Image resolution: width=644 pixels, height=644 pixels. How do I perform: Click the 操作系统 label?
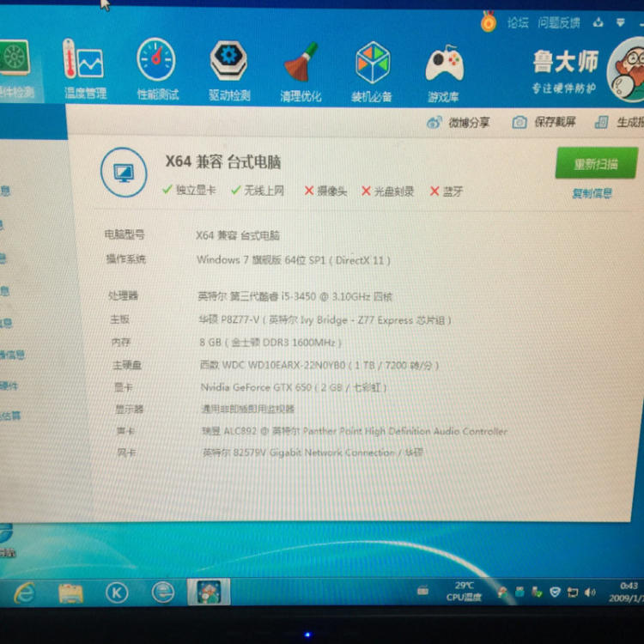tap(125, 258)
